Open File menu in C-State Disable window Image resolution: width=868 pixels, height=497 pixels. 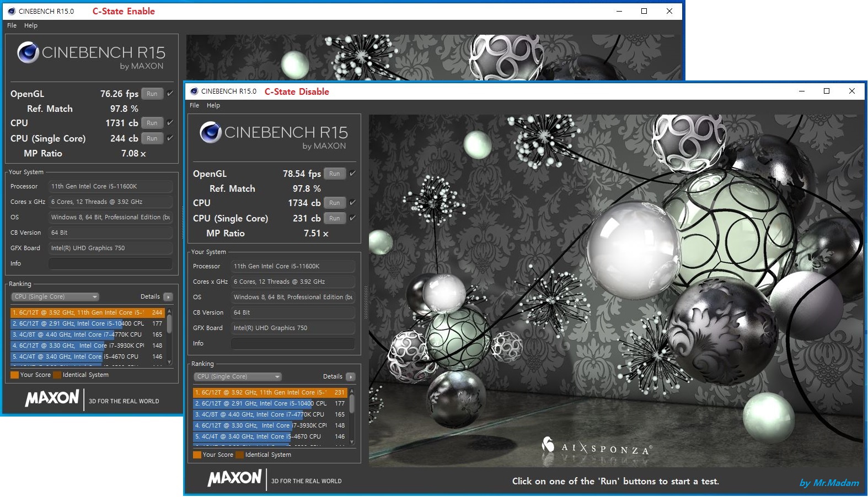click(194, 105)
